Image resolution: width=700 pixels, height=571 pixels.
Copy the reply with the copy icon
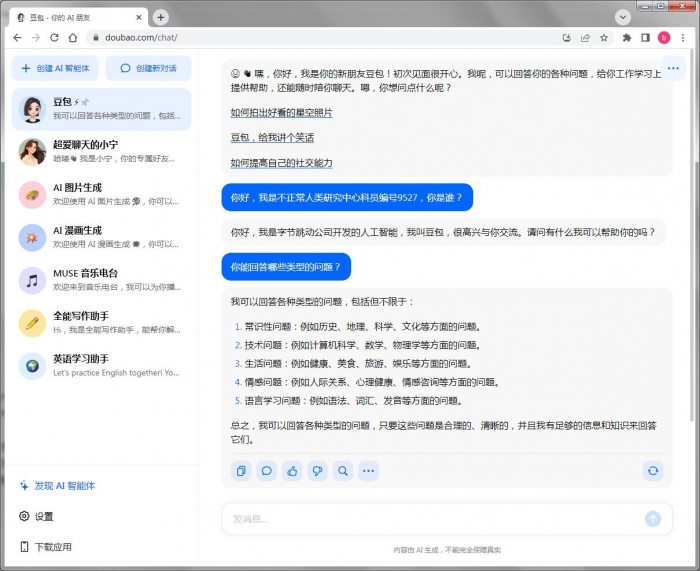coord(241,471)
